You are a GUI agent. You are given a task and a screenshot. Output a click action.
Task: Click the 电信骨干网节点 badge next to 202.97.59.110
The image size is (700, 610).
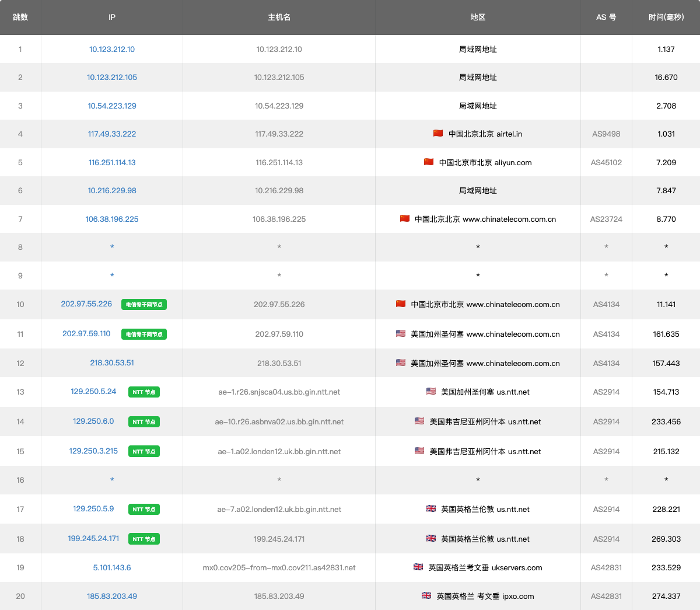point(143,334)
